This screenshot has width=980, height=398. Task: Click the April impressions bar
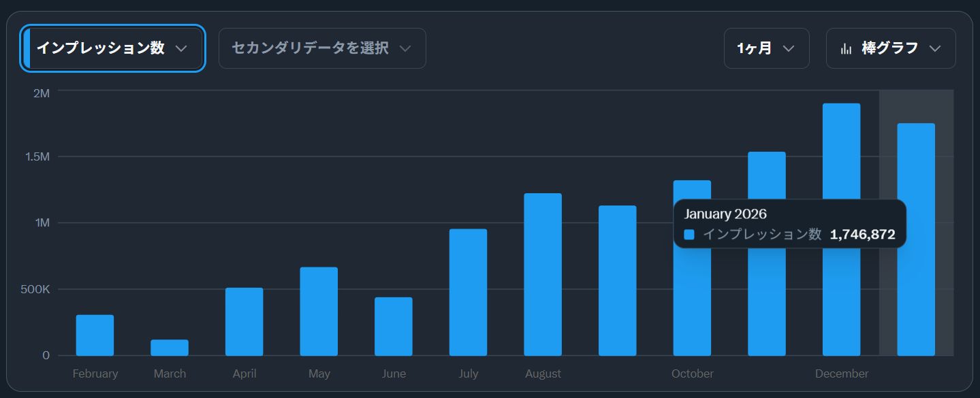point(244,322)
